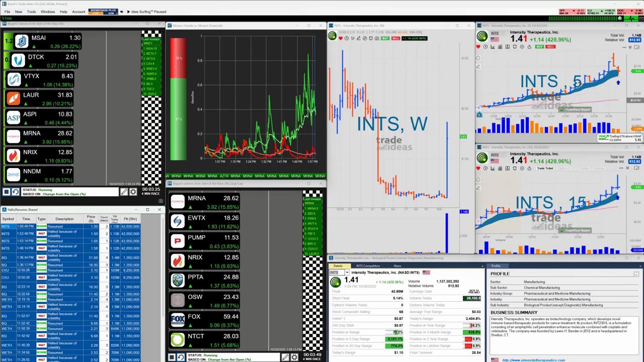The width and height of the screenshot is (644, 362).
Task: Edit the Large Cap race with the pencil icon
Action: coord(285,357)
